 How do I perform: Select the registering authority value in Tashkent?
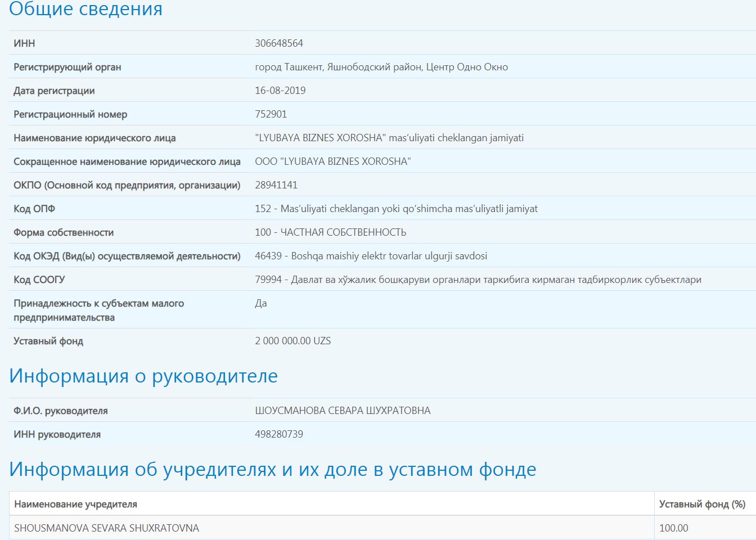click(x=381, y=67)
